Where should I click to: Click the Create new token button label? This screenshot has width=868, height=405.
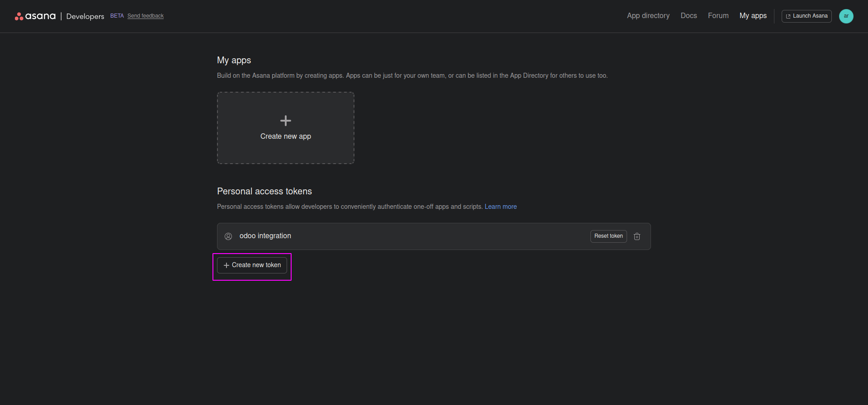pos(256,265)
